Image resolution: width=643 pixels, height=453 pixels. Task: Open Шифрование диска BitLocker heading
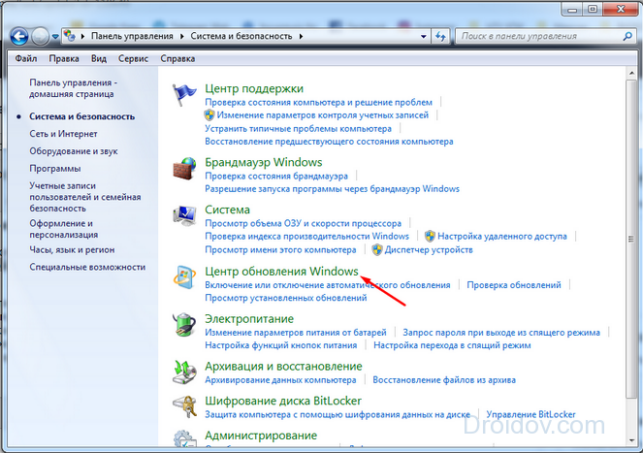point(283,401)
